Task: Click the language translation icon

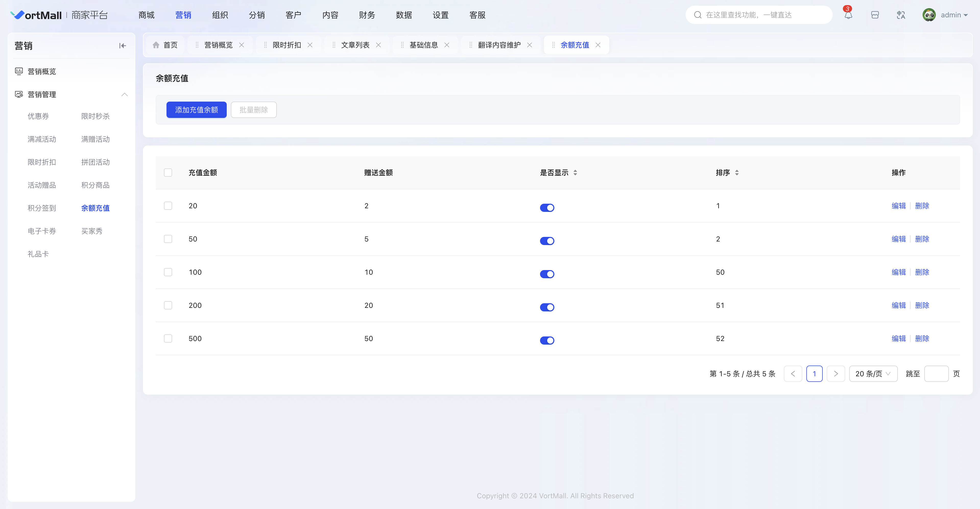Action: 901,15
